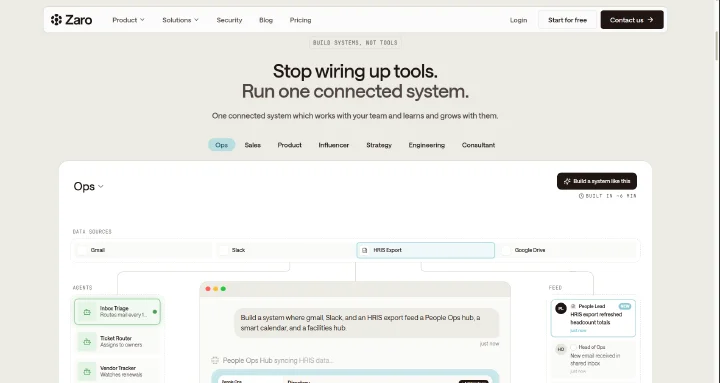Open the Ops system dropdown chevron
The width and height of the screenshot is (720, 383).
point(101,186)
